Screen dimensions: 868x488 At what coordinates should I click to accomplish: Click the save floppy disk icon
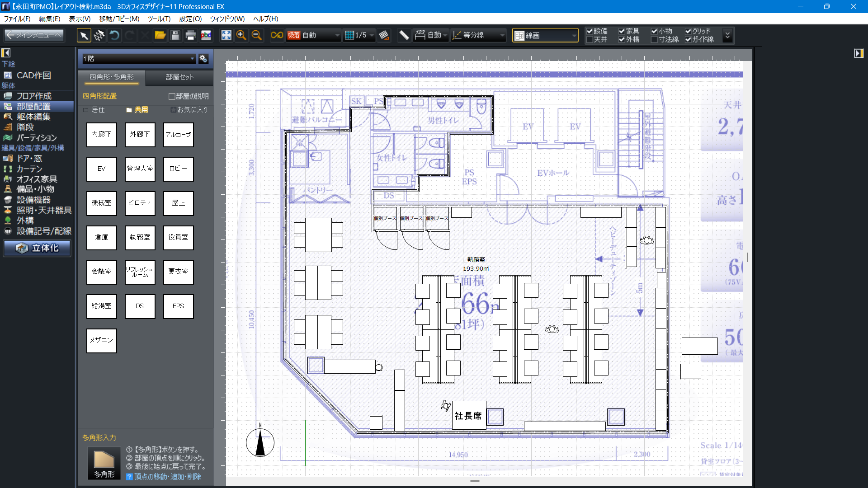[x=175, y=35]
